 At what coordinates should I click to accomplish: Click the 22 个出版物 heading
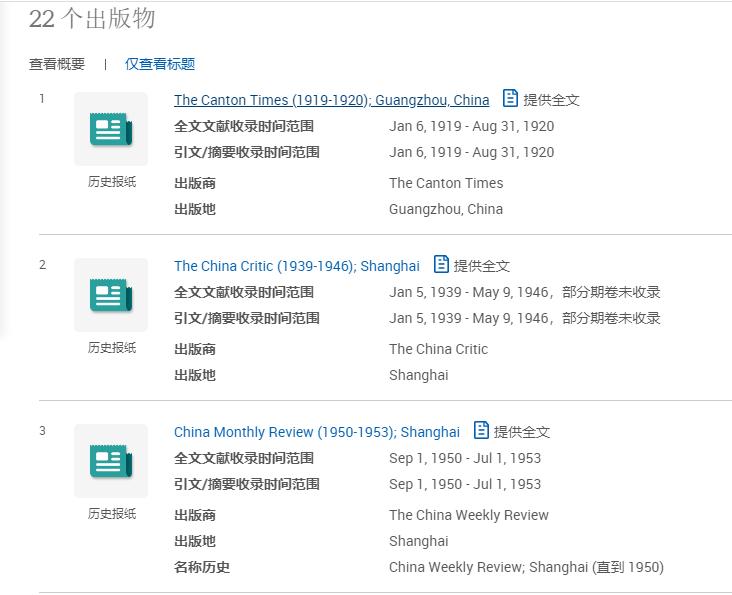pos(92,19)
